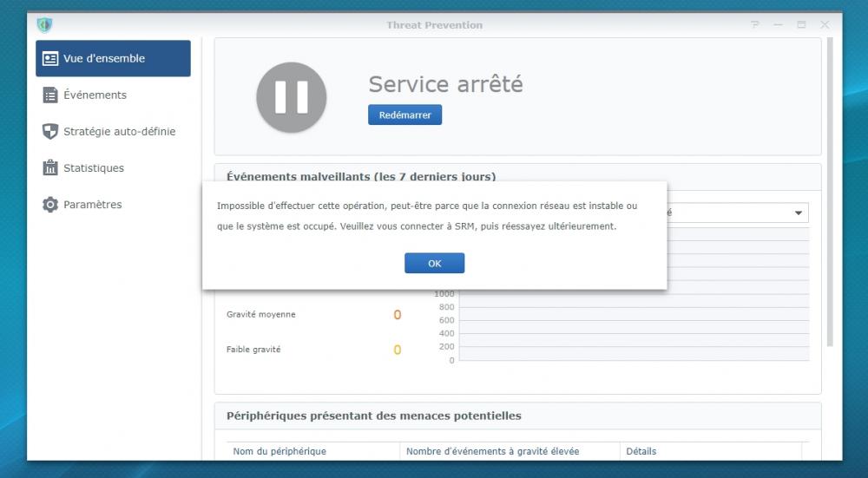Click the error message text in dialog
The width and height of the screenshot is (868, 478).
(427, 216)
